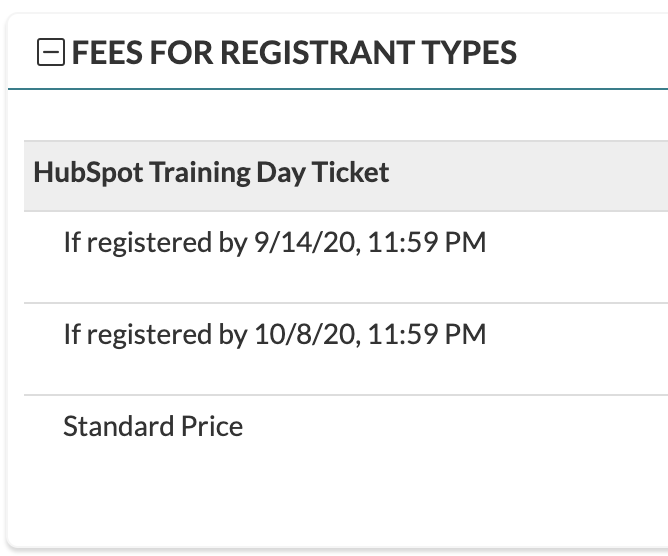This screenshot has width=668, height=556.
Task: Click 'If registered by' in the 10/8/20 row
Action: [x=155, y=334]
